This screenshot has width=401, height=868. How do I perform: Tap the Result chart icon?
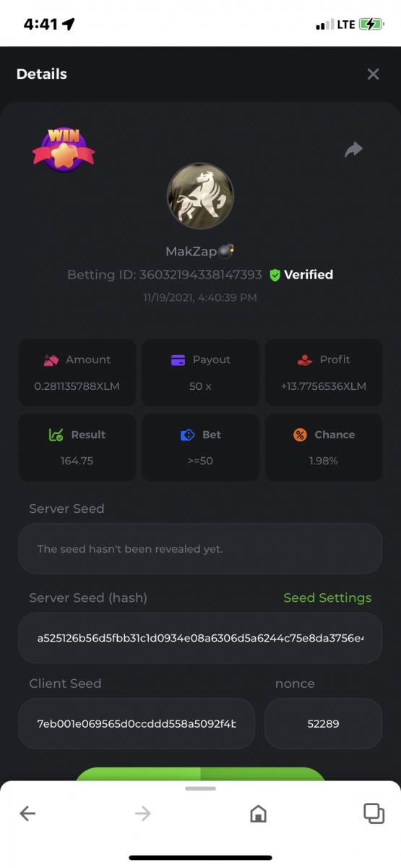pyautogui.click(x=56, y=435)
